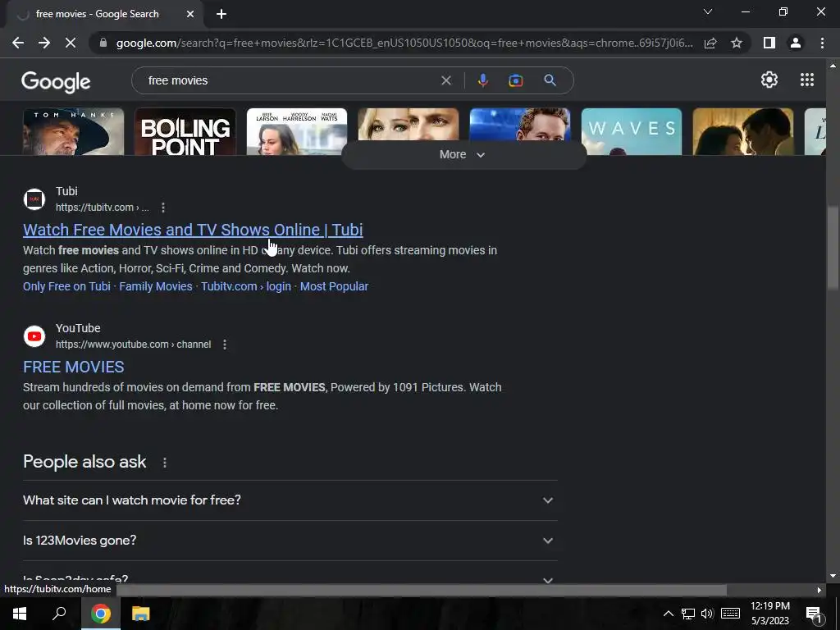The image size is (840, 630).
Task: Search by voice microphone icon
Action: point(482,80)
